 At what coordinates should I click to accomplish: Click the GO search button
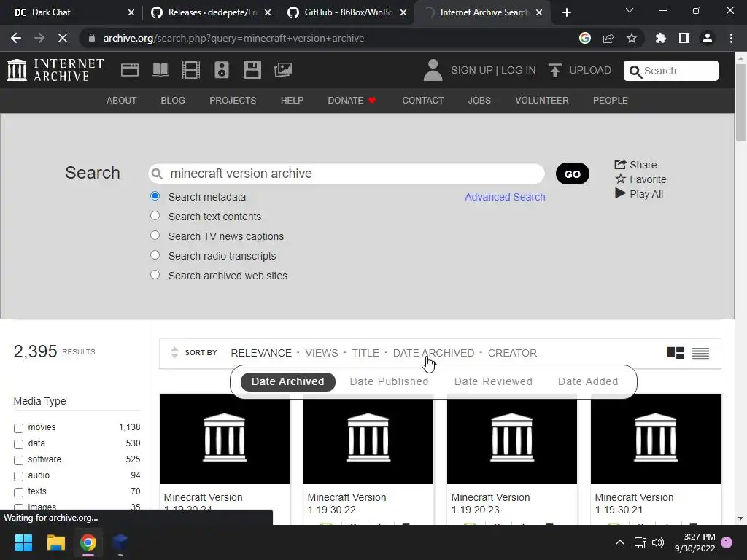[572, 174]
